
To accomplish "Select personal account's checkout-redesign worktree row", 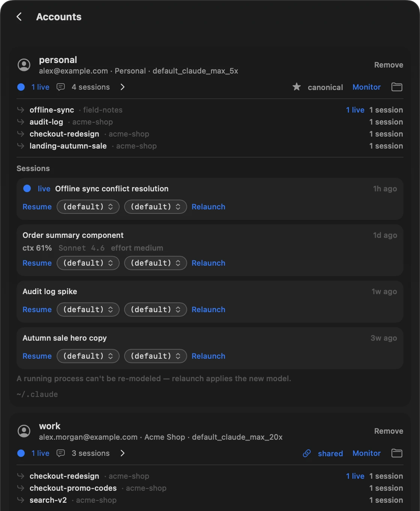I will pos(210,134).
